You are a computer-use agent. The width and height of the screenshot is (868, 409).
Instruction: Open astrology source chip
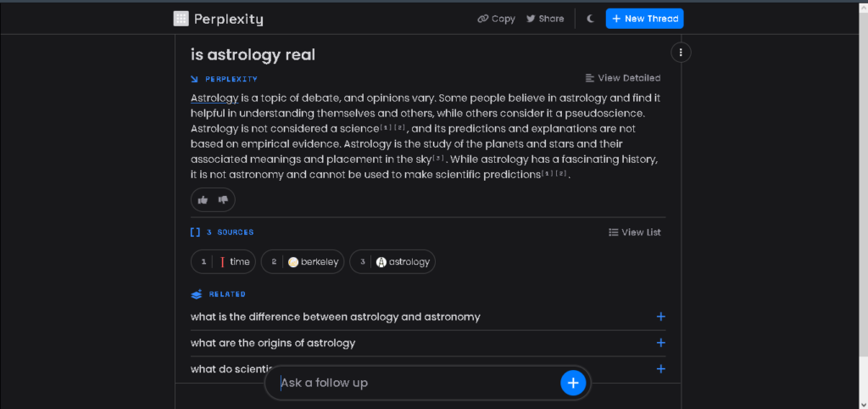(392, 261)
